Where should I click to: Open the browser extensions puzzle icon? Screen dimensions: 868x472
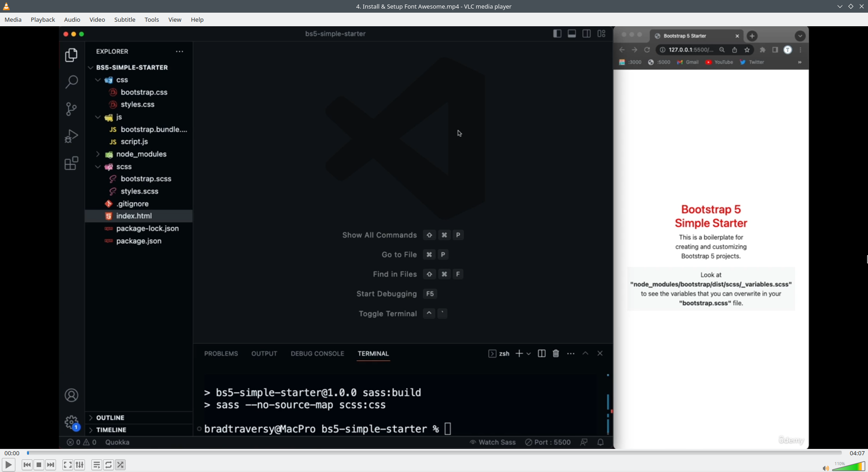(x=763, y=50)
